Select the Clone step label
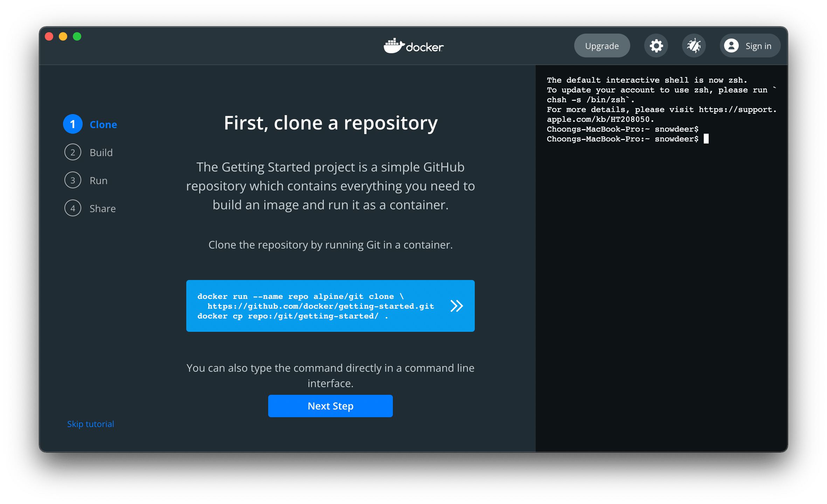Image resolution: width=827 pixels, height=504 pixels. click(103, 125)
